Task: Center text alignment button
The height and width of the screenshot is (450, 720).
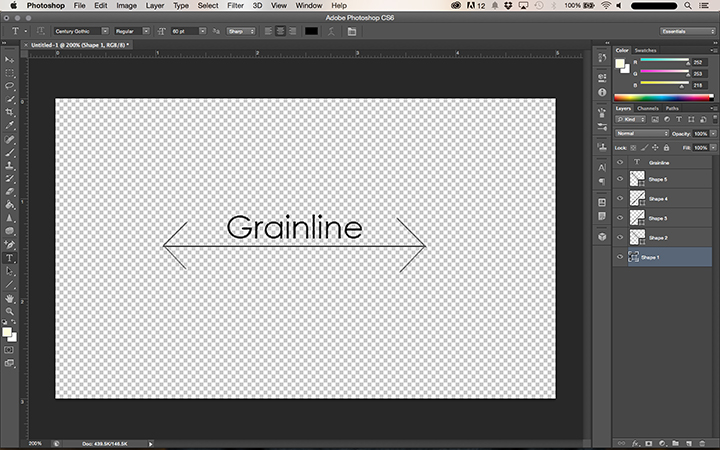Action: [280, 31]
